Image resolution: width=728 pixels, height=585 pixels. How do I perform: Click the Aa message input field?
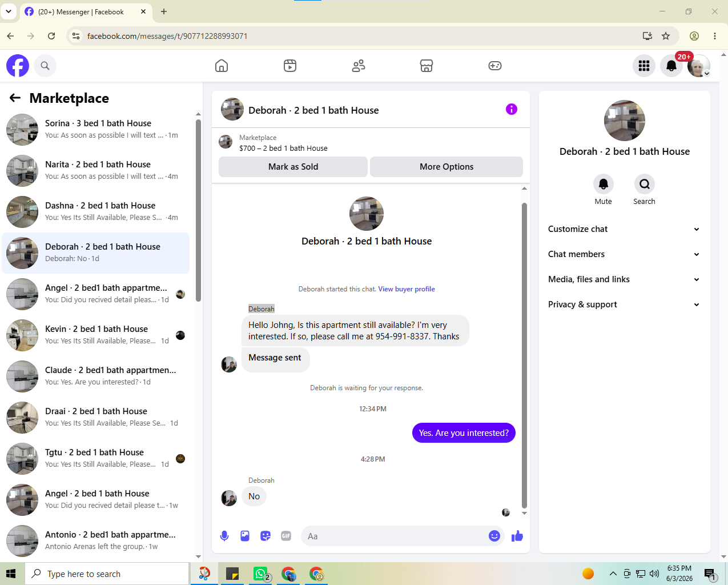coord(394,536)
